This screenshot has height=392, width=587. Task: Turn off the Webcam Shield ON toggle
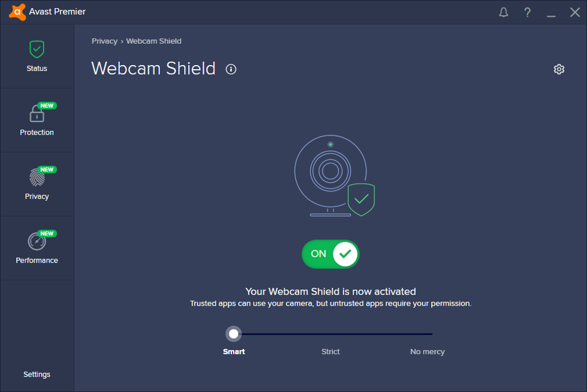point(330,254)
